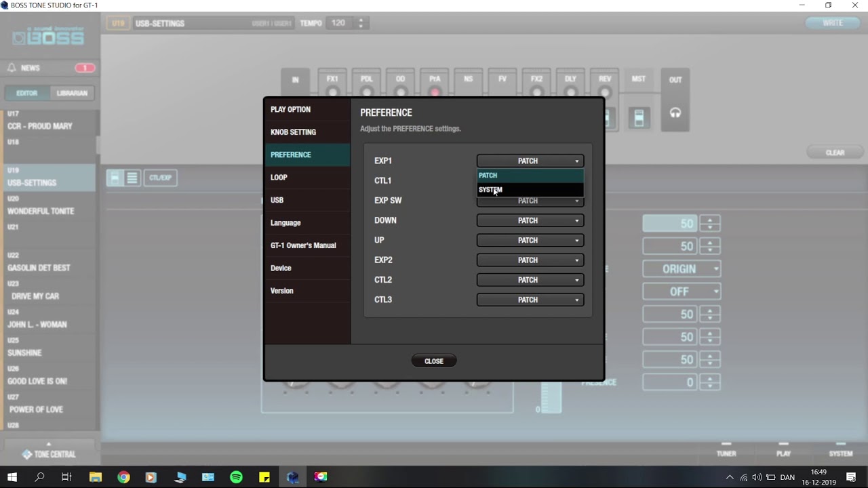Image resolution: width=868 pixels, height=488 pixels.
Task: Select patch GOOD LOVE IS ON!
Action: 49,376
